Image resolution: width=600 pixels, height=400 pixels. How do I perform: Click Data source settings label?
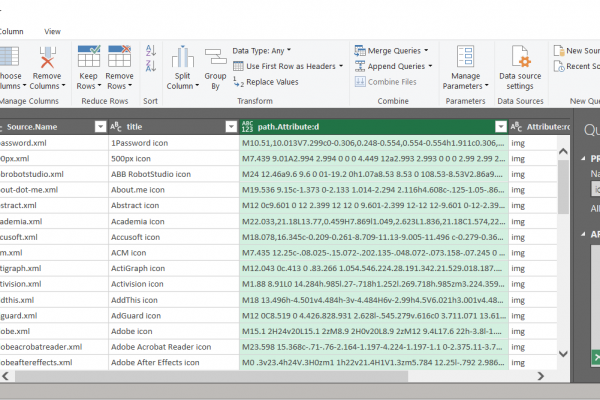pos(520,81)
